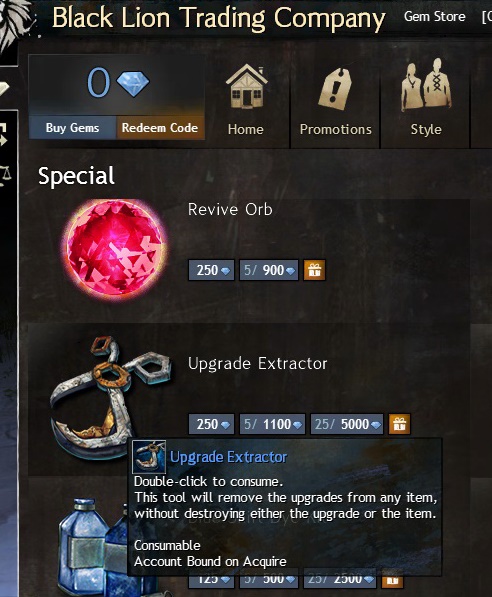Select the Revive Orb item image
This screenshot has width=492, height=597.
116,249
